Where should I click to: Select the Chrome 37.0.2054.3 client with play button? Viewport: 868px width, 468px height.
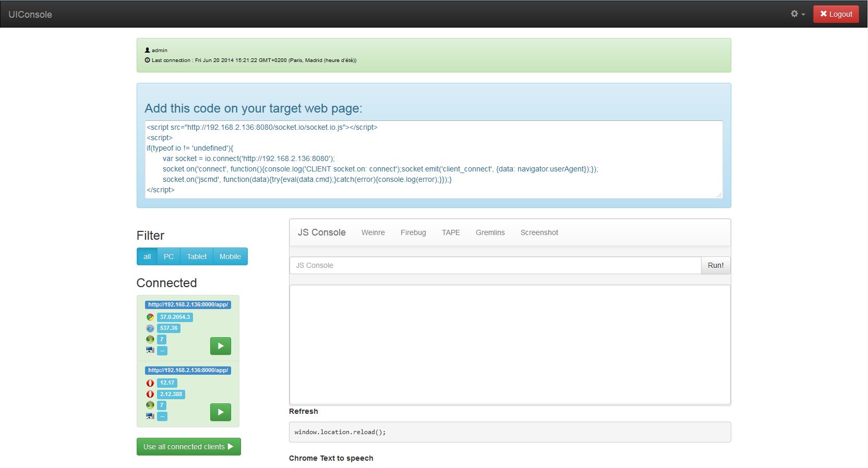coord(221,346)
